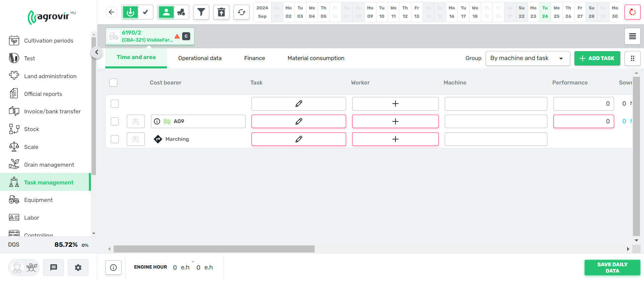Click the checkmark toolbar icon

(x=146, y=12)
